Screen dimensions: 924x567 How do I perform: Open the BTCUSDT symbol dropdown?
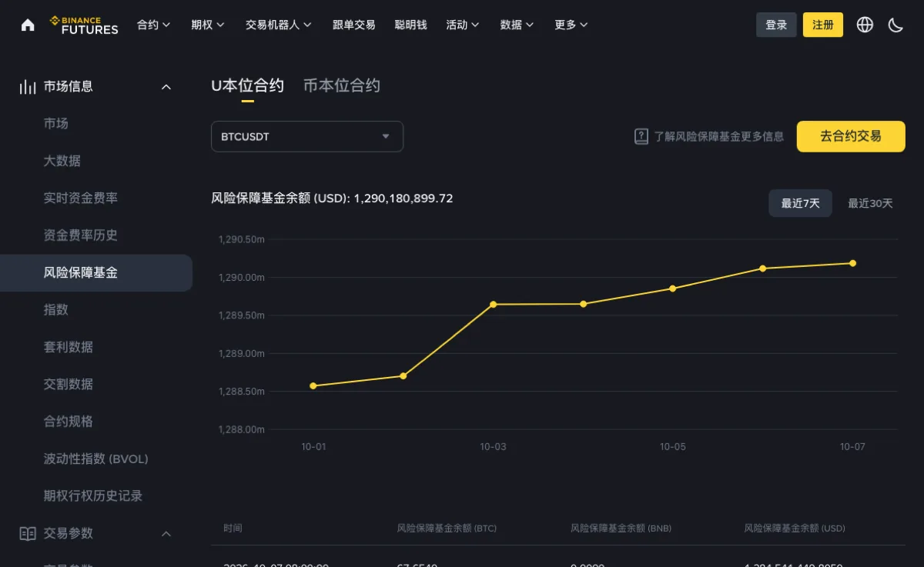click(307, 136)
